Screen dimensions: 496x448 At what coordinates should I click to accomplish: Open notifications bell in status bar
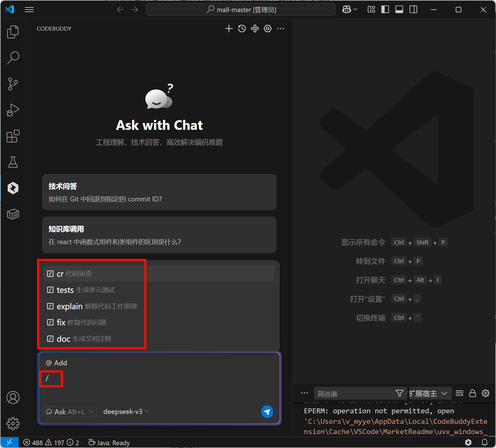click(485, 442)
